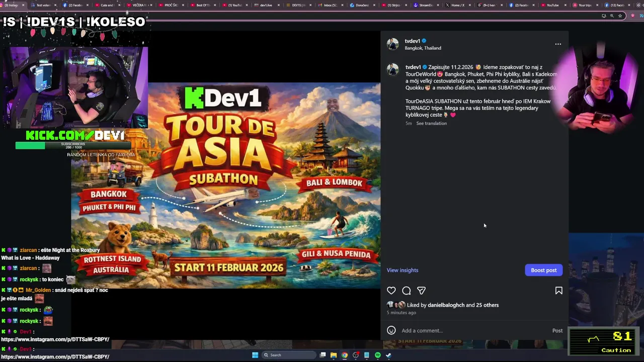
Task: Like the post with the heart icon
Action: click(x=391, y=291)
